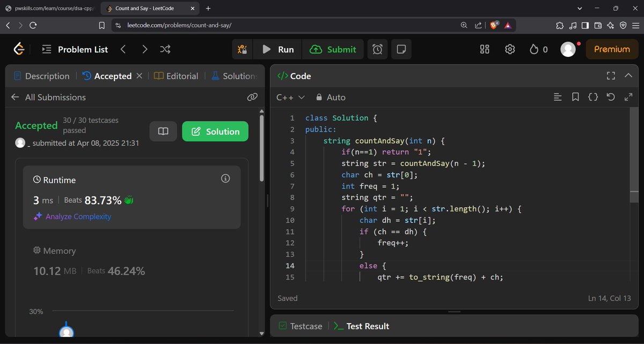Open Brave Leo AI sparkle icon
The image size is (644, 344).
coord(610,25)
